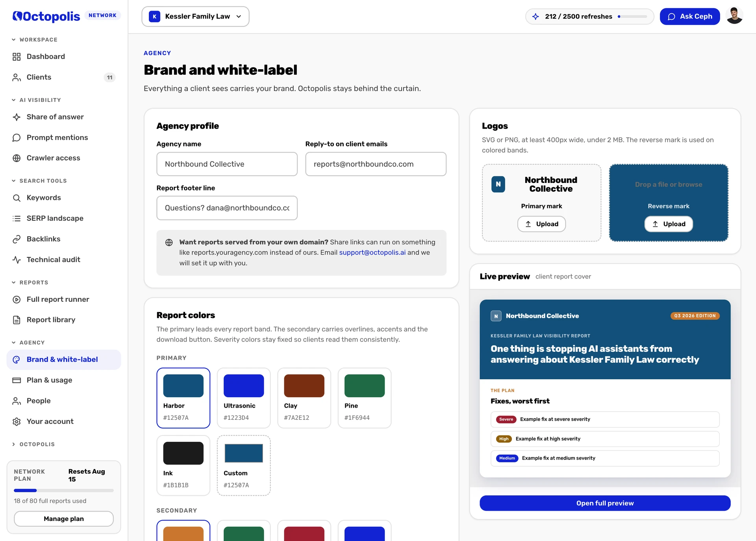The image size is (756, 541).
Task: Click the Clients person icon
Action: [17, 78]
